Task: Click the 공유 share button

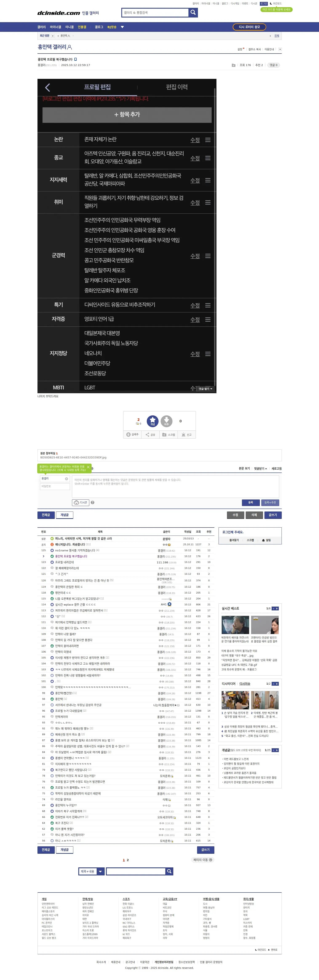Action: coord(150,435)
